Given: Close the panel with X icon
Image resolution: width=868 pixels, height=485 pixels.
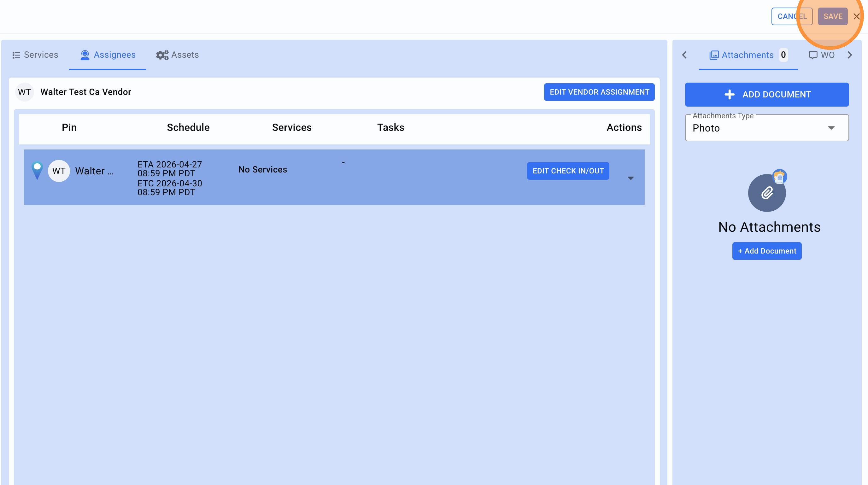Looking at the screenshot, I should (856, 16).
